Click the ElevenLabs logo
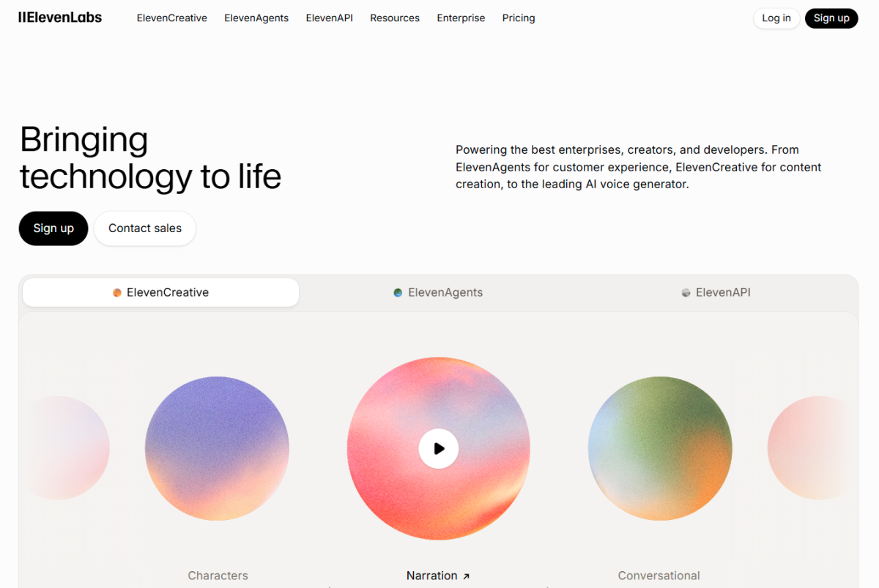This screenshot has height=588, width=879. point(60,18)
